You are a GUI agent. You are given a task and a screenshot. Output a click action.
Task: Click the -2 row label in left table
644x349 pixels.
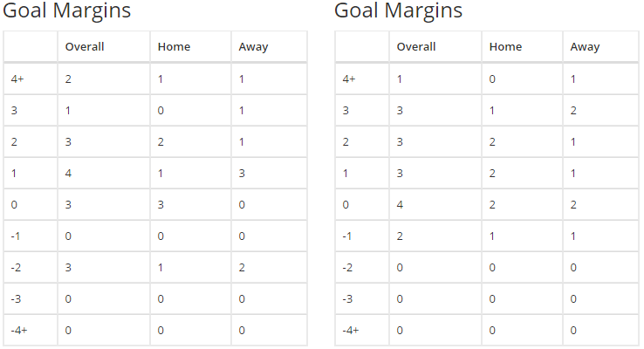[16, 267]
